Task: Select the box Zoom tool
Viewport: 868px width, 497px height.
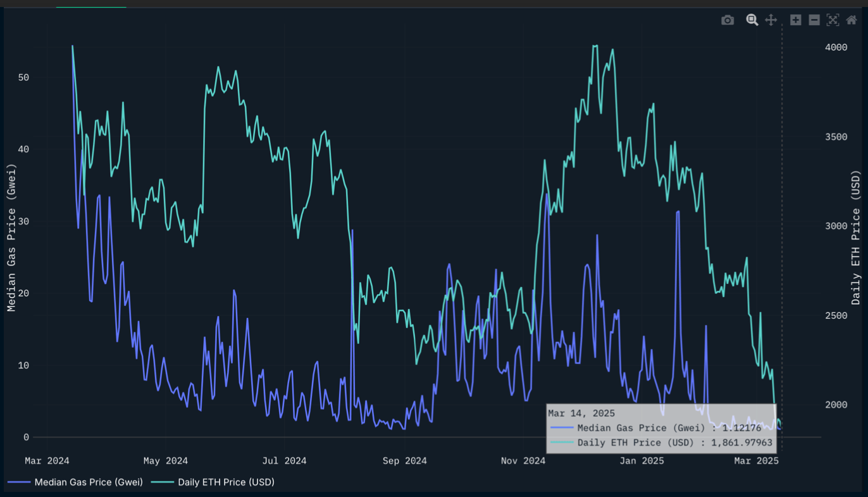Action: [752, 20]
